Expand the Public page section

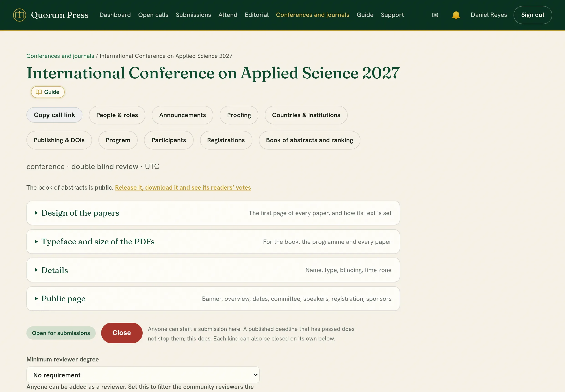[213, 299]
